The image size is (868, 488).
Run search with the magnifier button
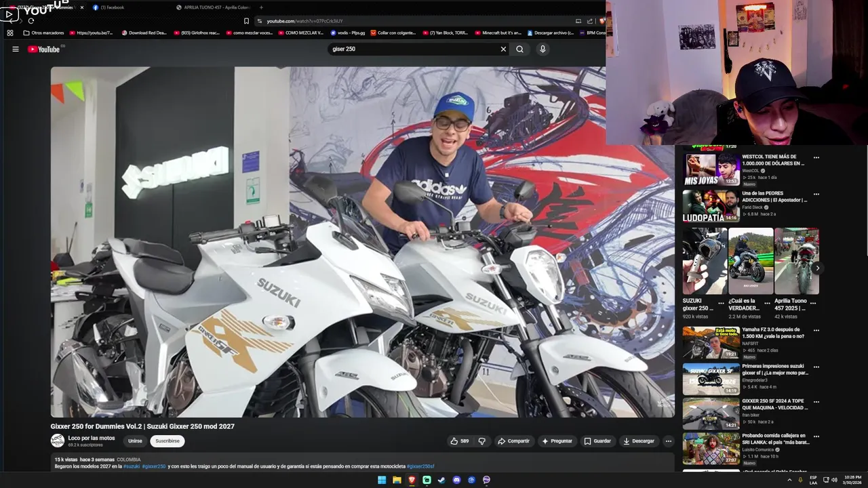tap(519, 49)
